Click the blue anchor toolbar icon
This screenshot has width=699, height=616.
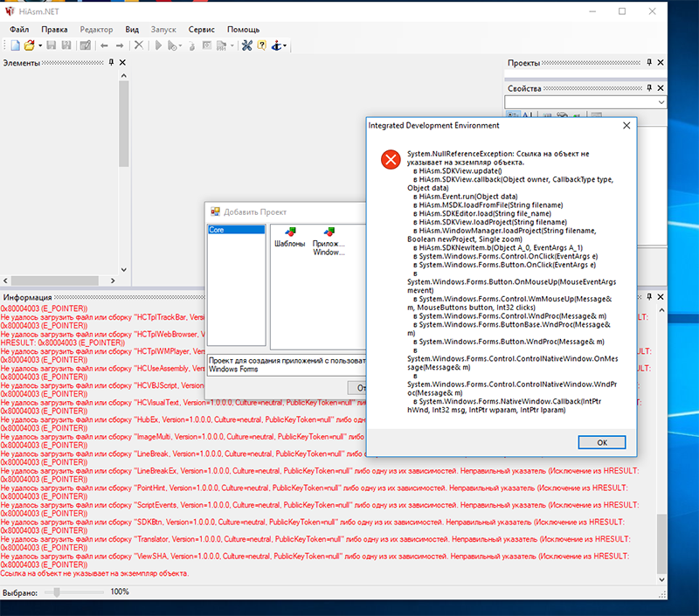point(276,45)
